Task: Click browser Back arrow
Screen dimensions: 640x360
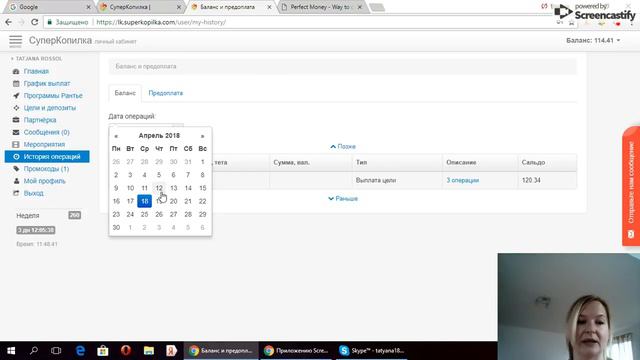Action: tap(9, 22)
